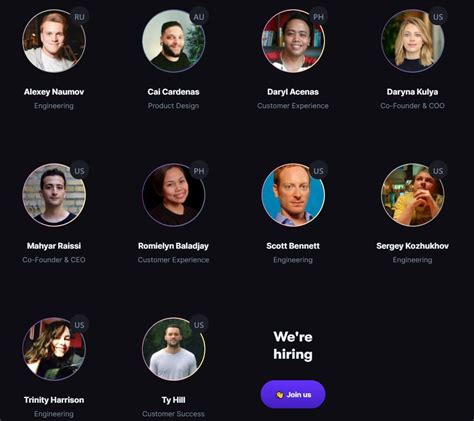Select Mahyar Raissi's profile picture
This screenshot has width=474, height=421.
[54, 195]
